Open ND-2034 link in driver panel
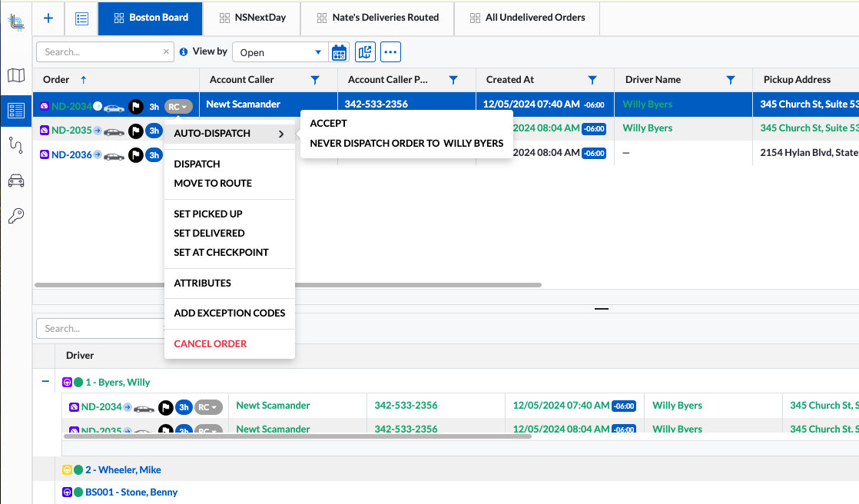859x504 pixels. pos(101,407)
